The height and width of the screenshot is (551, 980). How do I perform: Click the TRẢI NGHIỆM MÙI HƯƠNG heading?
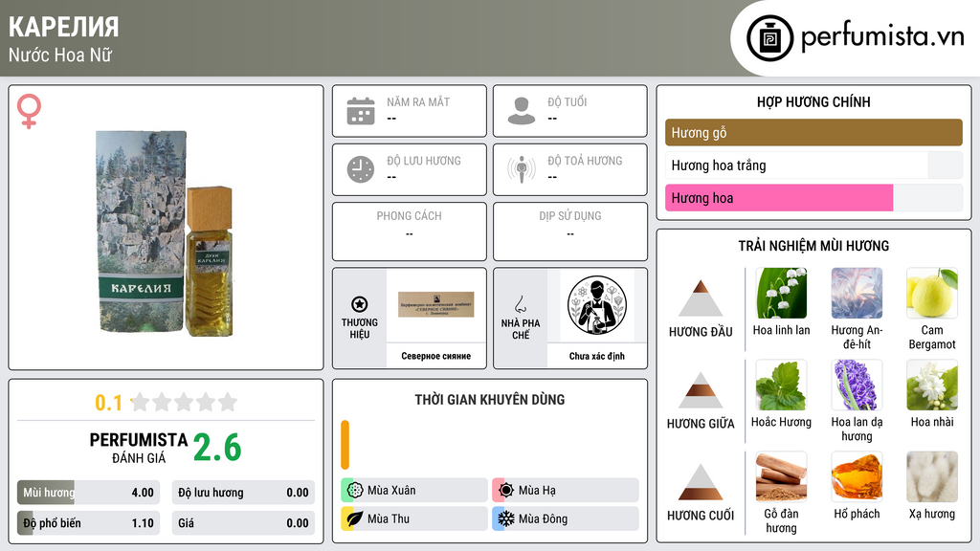[x=813, y=246]
